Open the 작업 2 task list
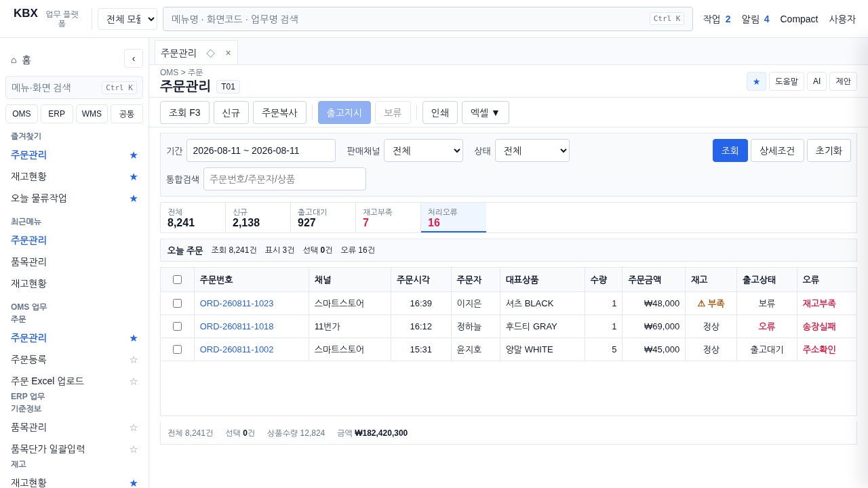Screen dimensions: 868x488 click(717, 19)
